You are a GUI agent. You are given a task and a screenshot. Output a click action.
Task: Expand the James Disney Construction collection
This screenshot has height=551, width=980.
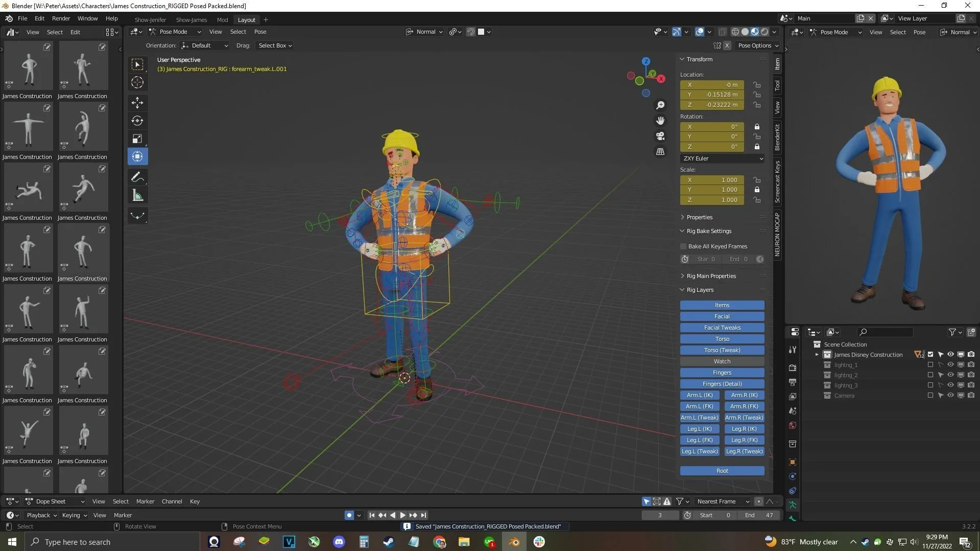[x=816, y=354]
